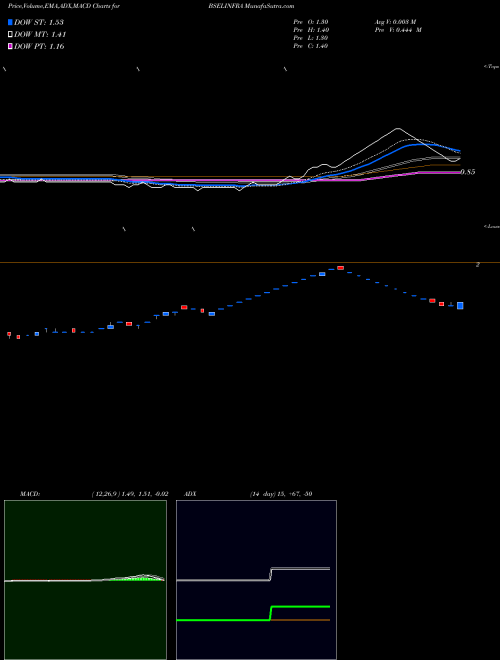Select the 'DOW ST: 1.53' legend text

point(39,22)
